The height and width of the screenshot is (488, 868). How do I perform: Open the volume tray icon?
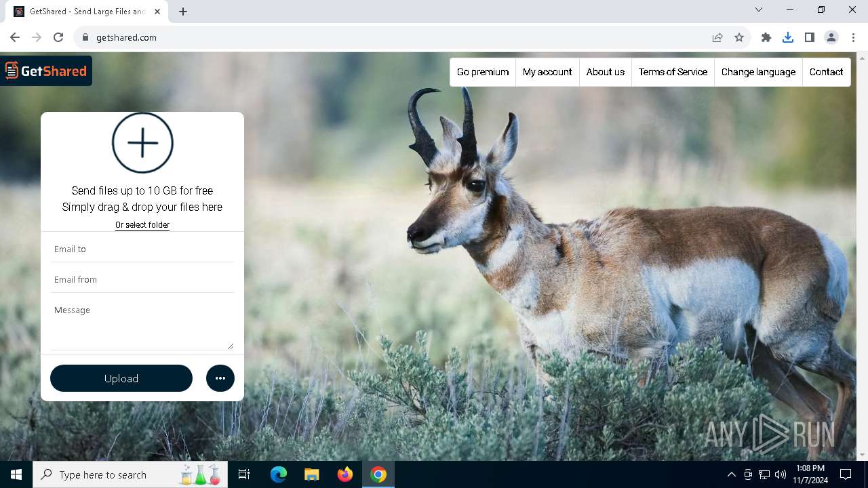point(781,474)
